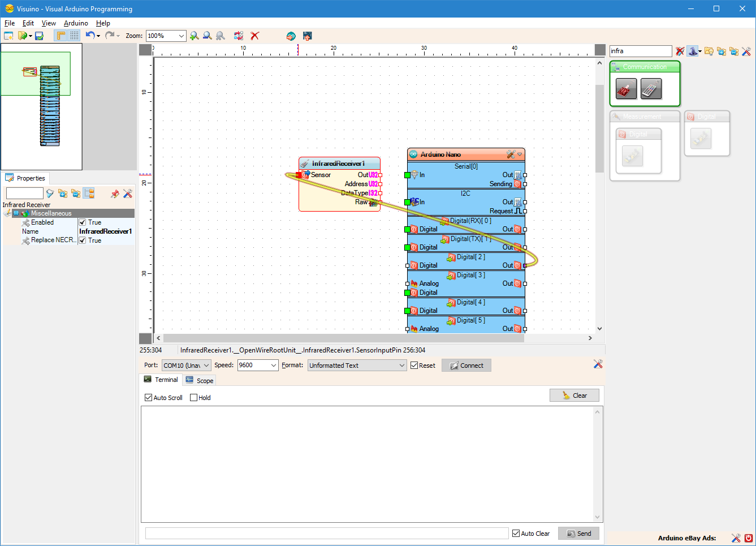Screen dimensions: 756x546
Task: Switch to the Properties tab
Action: [x=25, y=178]
